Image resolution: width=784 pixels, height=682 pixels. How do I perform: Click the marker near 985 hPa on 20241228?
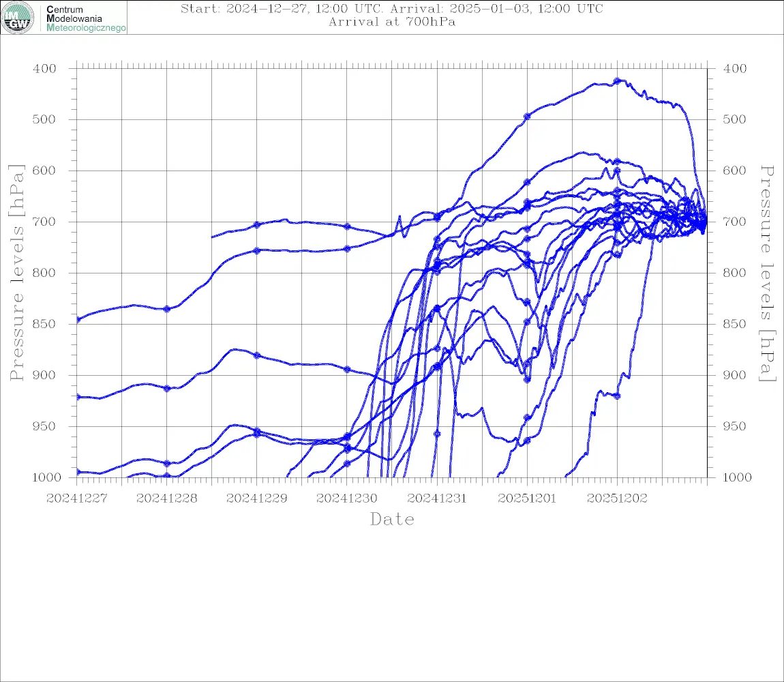point(167,463)
